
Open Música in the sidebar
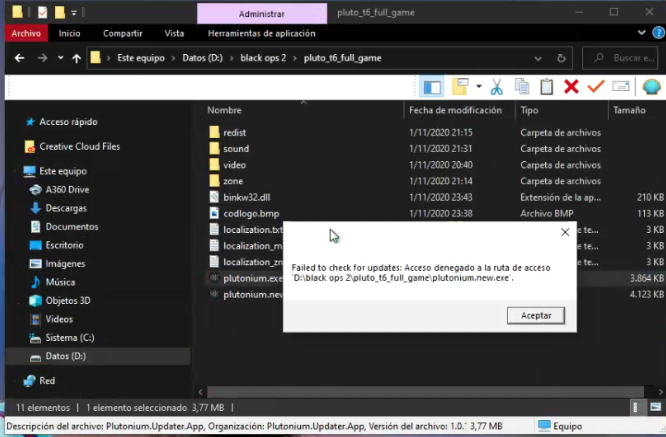click(60, 282)
